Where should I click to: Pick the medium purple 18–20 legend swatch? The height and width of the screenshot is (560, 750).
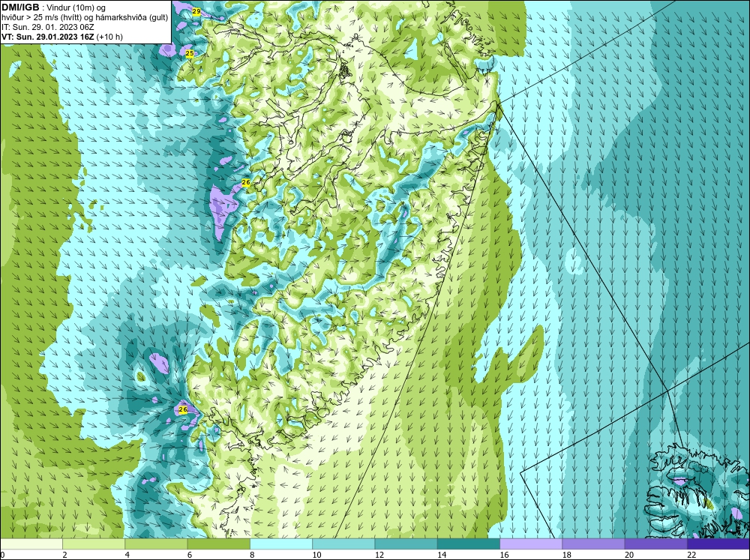(x=593, y=544)
